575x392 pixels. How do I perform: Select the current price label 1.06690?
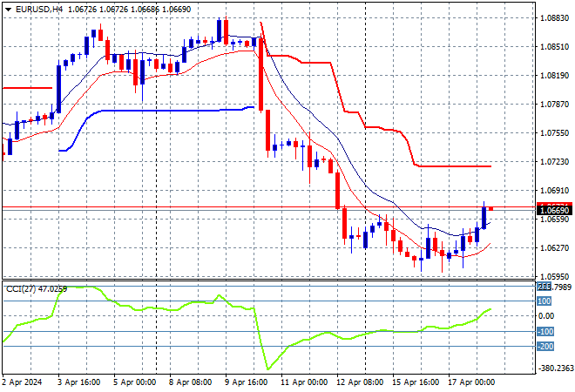554,211
